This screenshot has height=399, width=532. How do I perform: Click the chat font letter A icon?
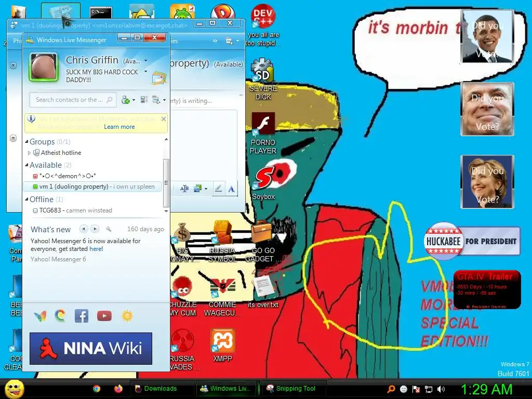(x=231, y=189)
